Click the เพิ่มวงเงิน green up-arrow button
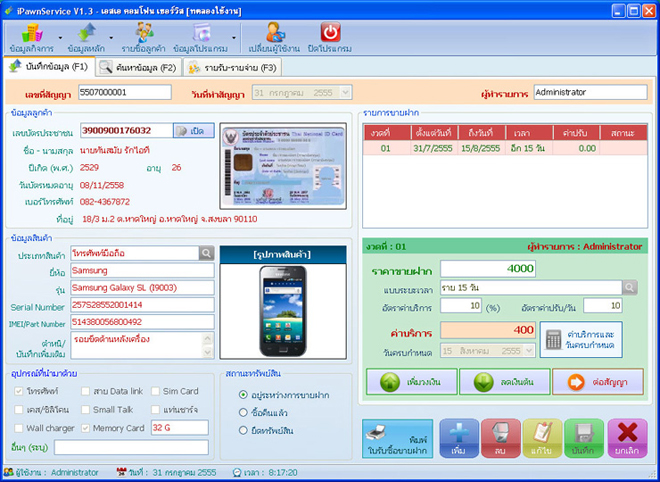This screenshot has width=660, height=482. [x=412, y=382]
